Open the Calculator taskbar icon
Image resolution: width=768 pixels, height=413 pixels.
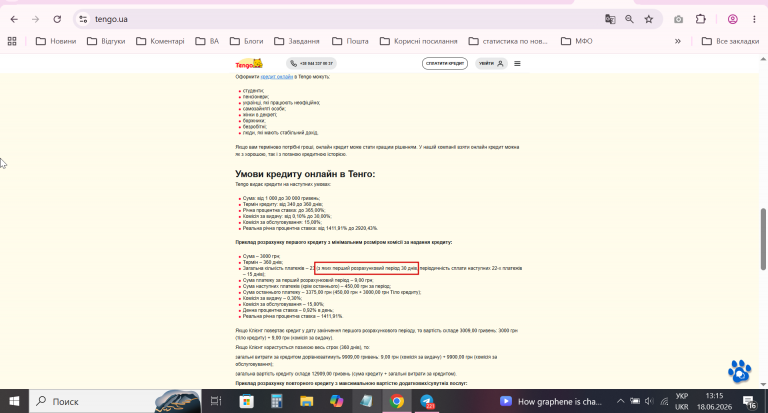(277, 401)
